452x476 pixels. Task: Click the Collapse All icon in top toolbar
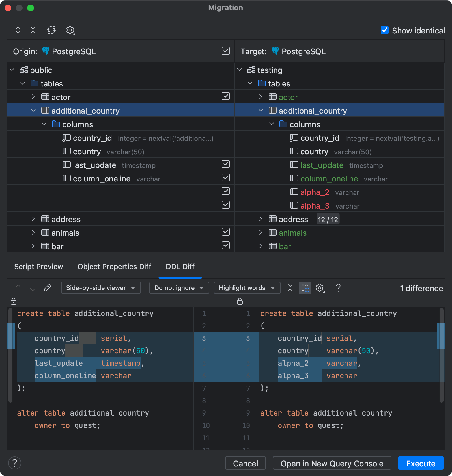click(33, 30)
